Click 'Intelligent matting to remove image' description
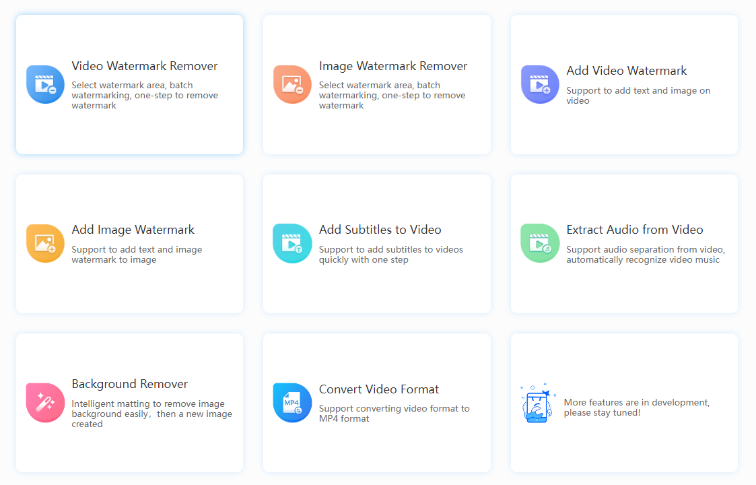Image resolution: width=756 pixels, height=485 pixels. (x=152, y=414)
